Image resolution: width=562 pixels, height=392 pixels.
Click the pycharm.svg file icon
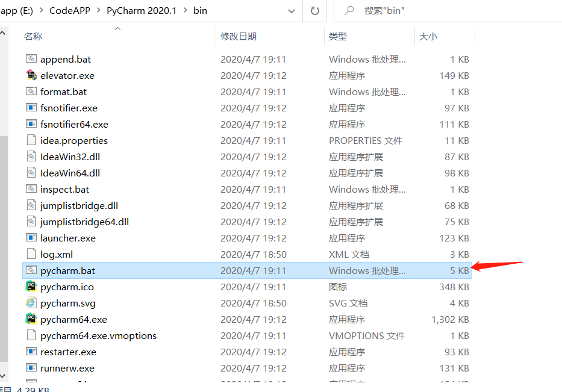point(31,303)
